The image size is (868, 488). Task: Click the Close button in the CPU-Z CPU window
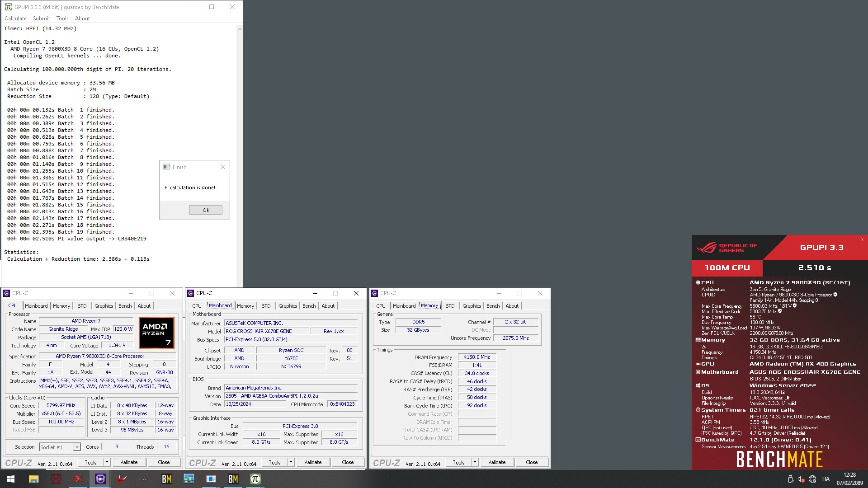tap(164, 462)
